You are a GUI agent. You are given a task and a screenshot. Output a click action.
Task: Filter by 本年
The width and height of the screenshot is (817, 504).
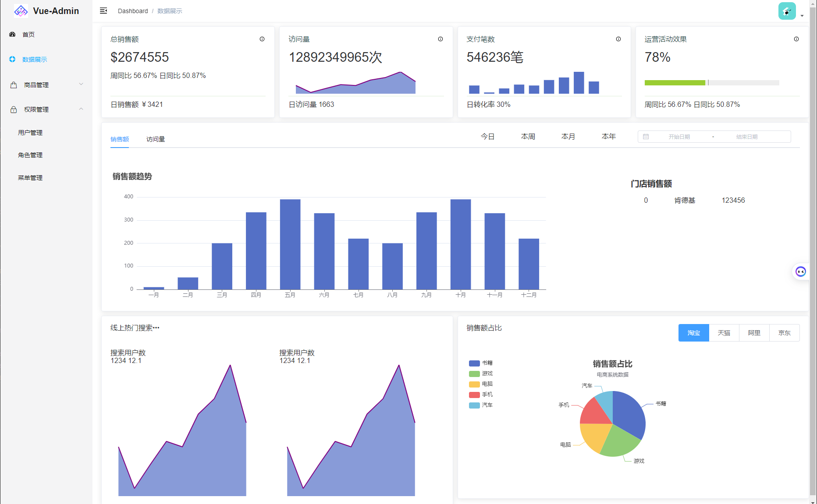pyautogui.click(x=608, y=137)
